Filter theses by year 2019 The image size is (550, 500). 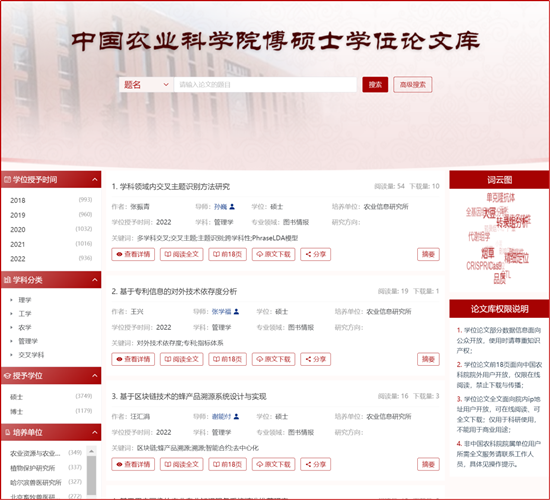click(x=18, y=215)
